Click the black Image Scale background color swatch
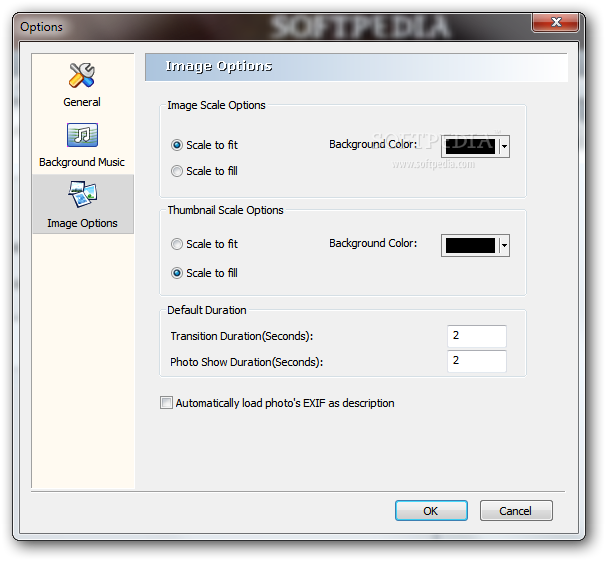 point(470,146)
